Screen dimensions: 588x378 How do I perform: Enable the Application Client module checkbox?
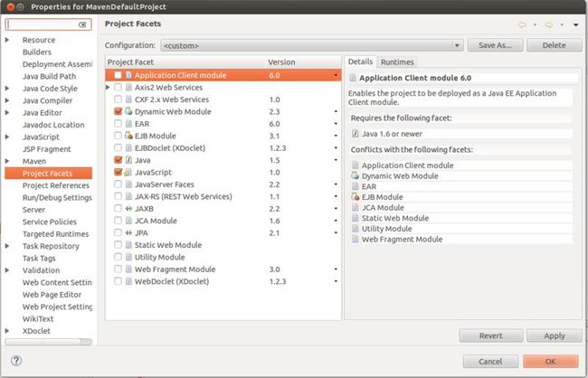tap(118, 75)
